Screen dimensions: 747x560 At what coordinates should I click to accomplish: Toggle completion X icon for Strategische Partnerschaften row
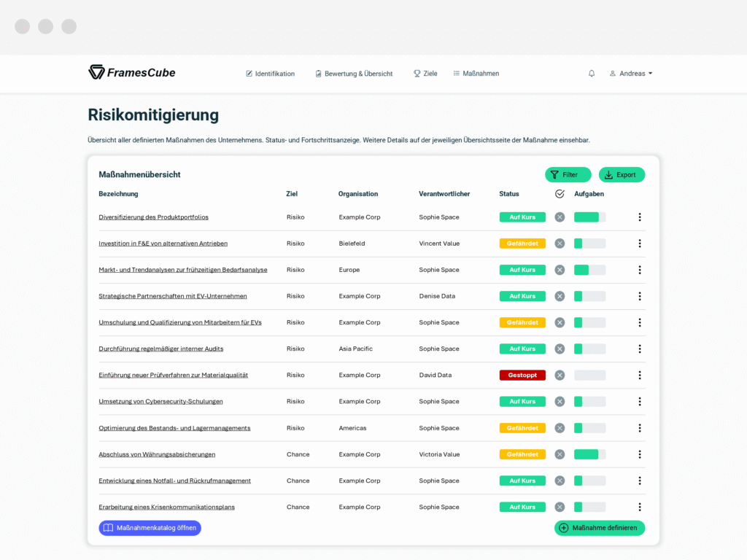560,296
